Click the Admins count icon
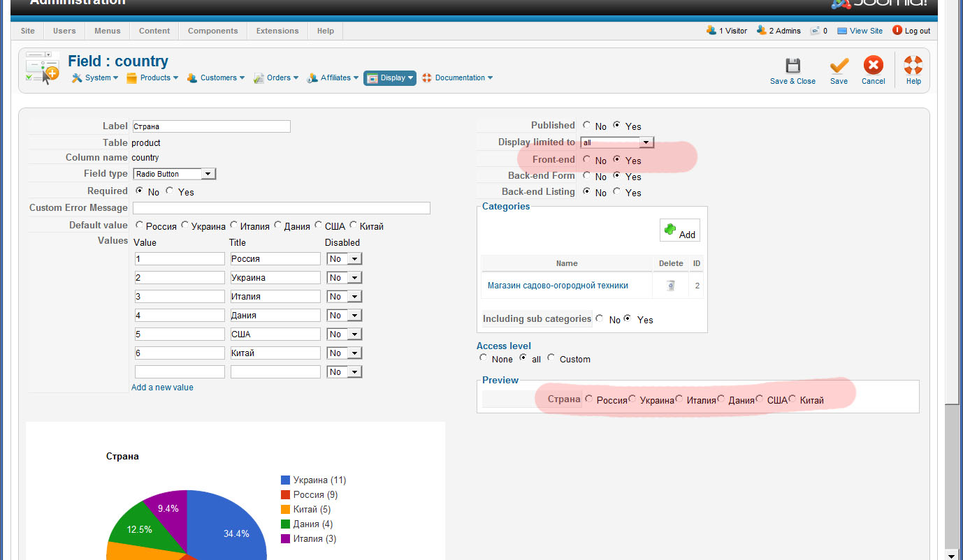963x560 pixels. click(x=762, y=31)
